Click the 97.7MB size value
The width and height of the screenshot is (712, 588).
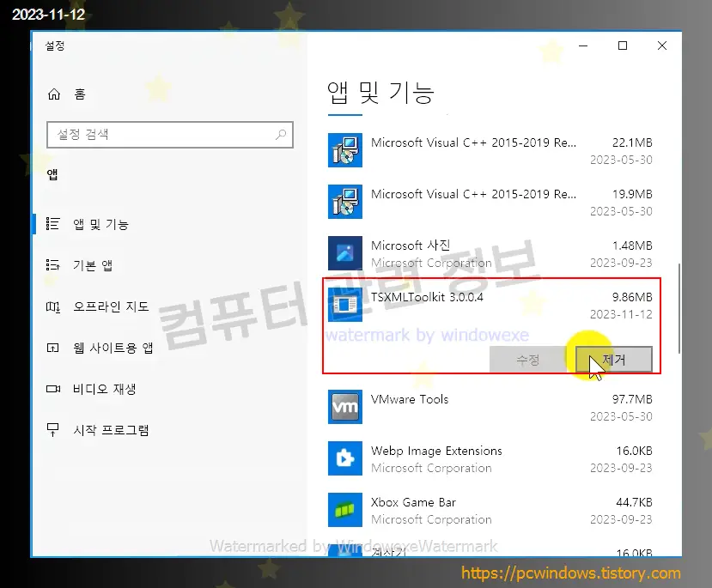[x=632, y=399]
